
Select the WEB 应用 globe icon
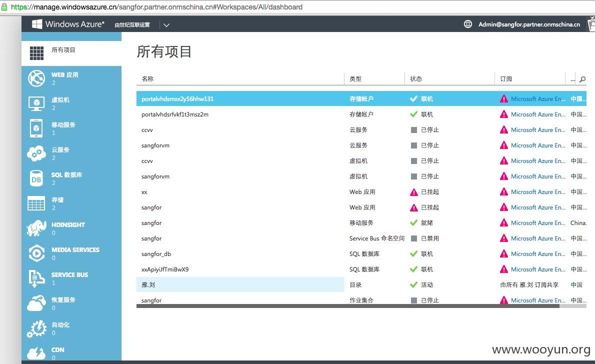[36, 78]
